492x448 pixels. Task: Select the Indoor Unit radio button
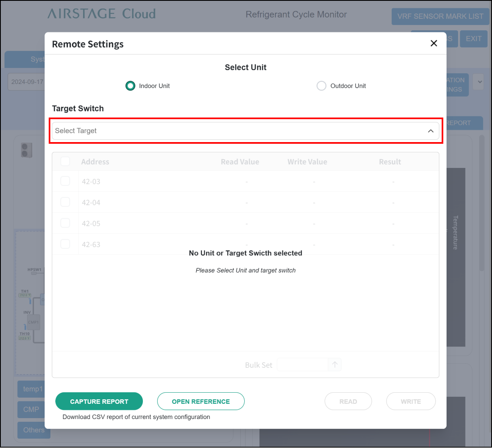(130, 86)
